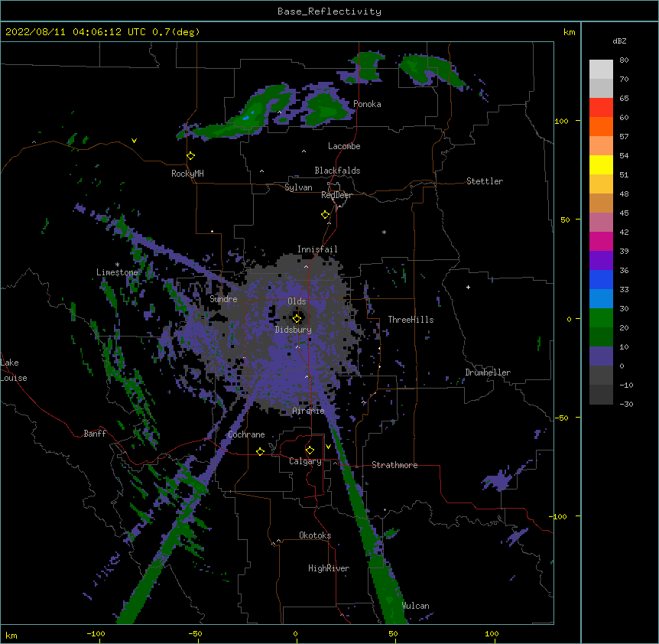Screen dimensions: 659x644
Task: Click the Drumheller town label
Action: coord(488,372)
